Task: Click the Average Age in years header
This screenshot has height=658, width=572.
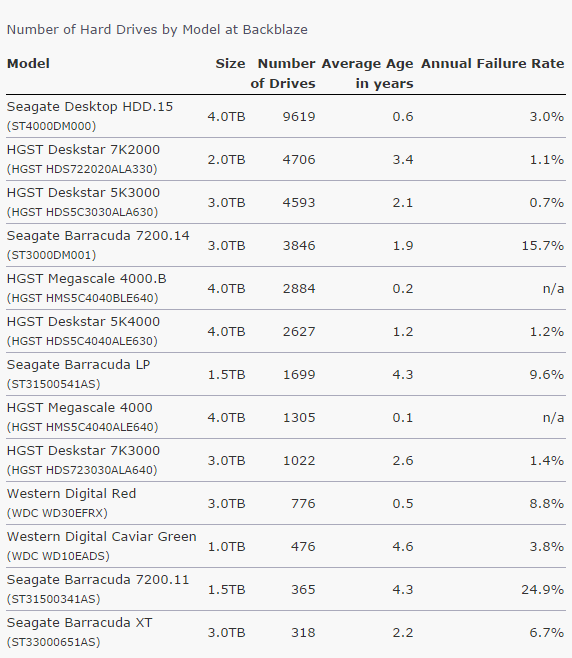Action: pyautogui.click(x=367, y=73)
